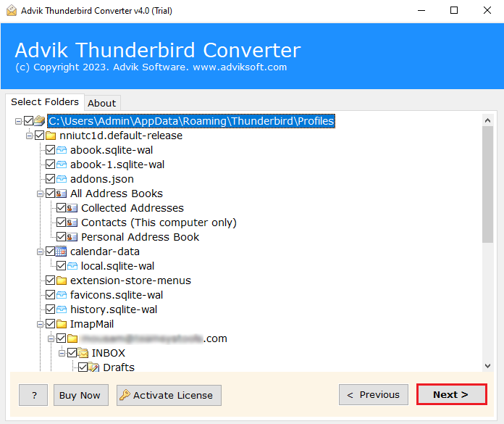Collapse the calendar-data node

[x=40, y=252]
